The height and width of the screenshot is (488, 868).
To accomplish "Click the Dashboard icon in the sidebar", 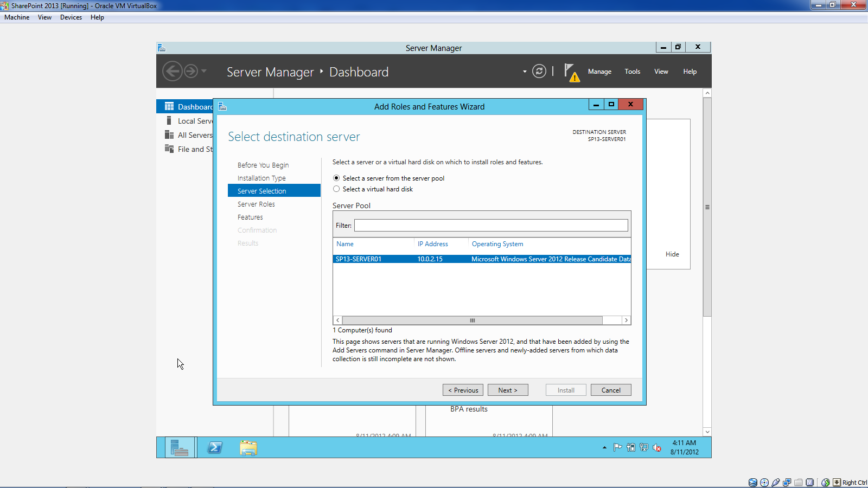I will [x=169, y=106].
